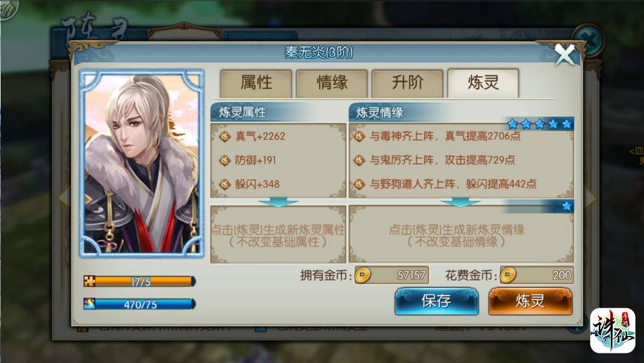Click the icon beside 与野狗道人齐上阵 bond

tap(359, 184)
